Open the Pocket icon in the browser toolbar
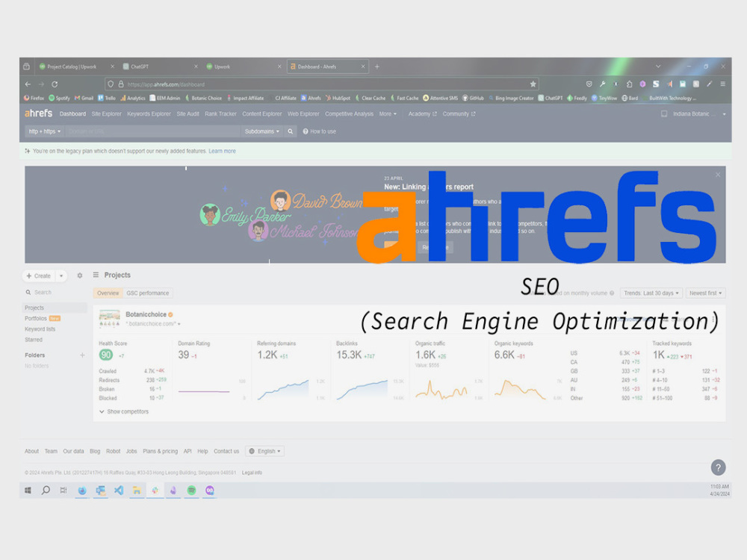This screenshot has width=747, height=560. 589,84
